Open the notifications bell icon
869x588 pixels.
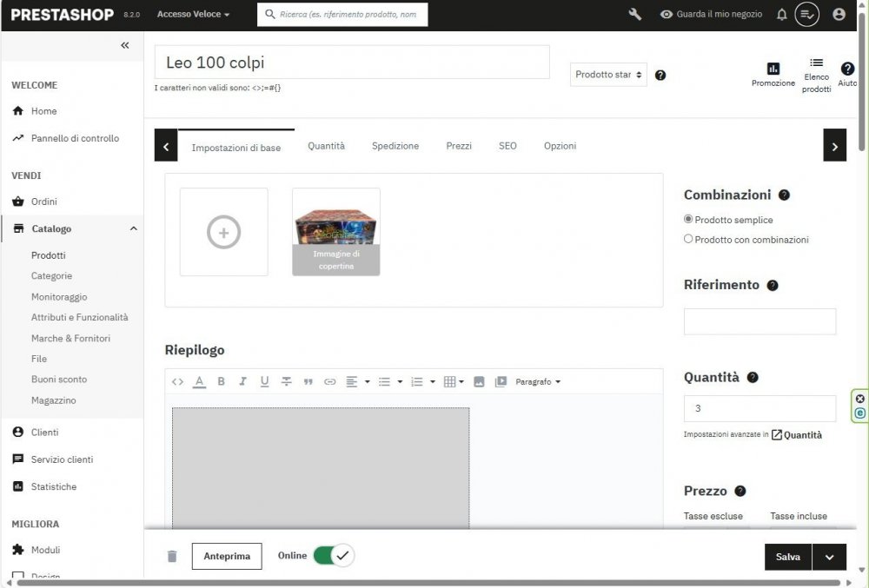click(x=781, y=14)
